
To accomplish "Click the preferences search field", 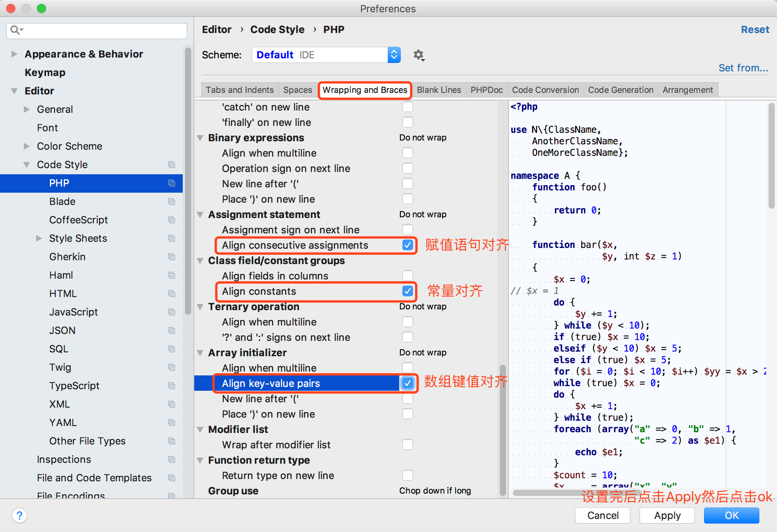I will tap(97, 30).
